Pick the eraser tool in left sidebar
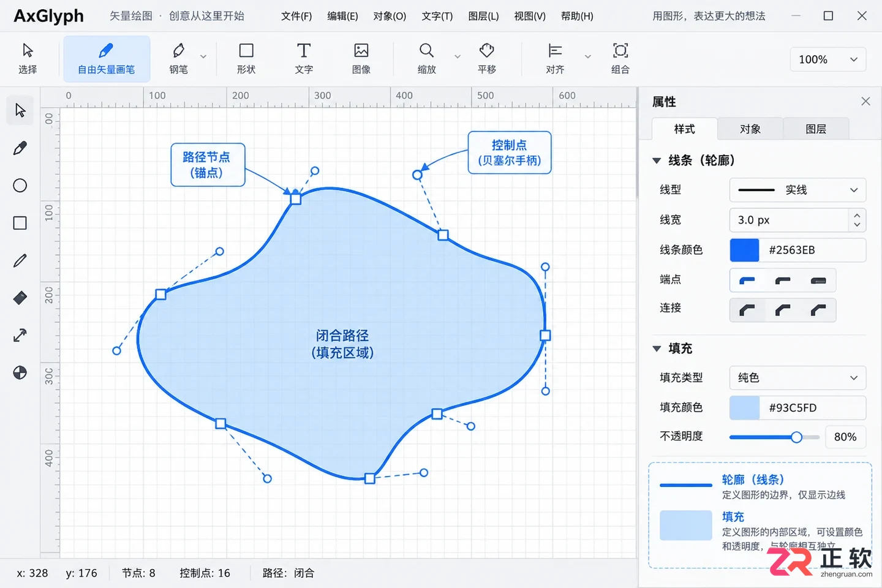 pos(20,298)
